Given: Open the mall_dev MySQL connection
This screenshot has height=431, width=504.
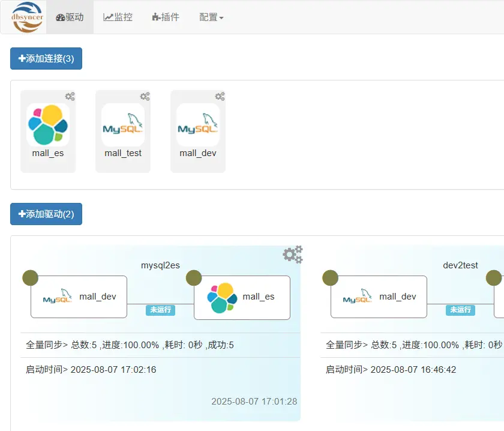Looking at the screenshot, I should [197, 123].
